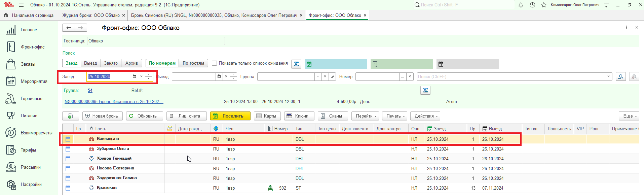The width and height of the screenshot is (644, 195).
Task: Go forward with the right arrow button
Action: click(x=81, y=28)
